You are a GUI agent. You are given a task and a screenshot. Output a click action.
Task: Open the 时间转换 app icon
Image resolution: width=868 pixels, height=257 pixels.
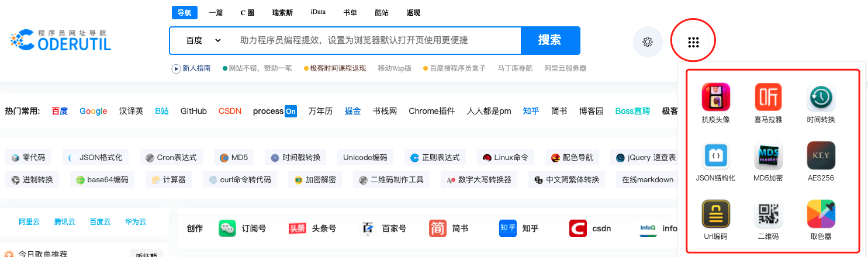(821, 97)
